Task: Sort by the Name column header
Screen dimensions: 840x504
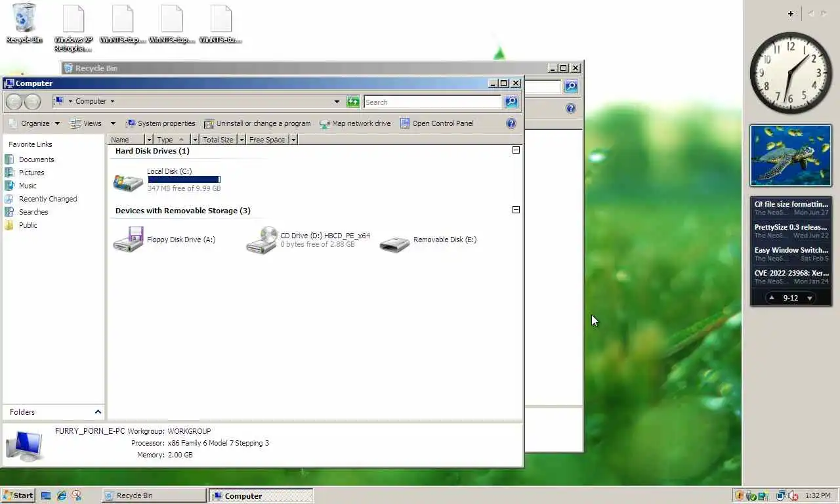Action: (127, 140)
